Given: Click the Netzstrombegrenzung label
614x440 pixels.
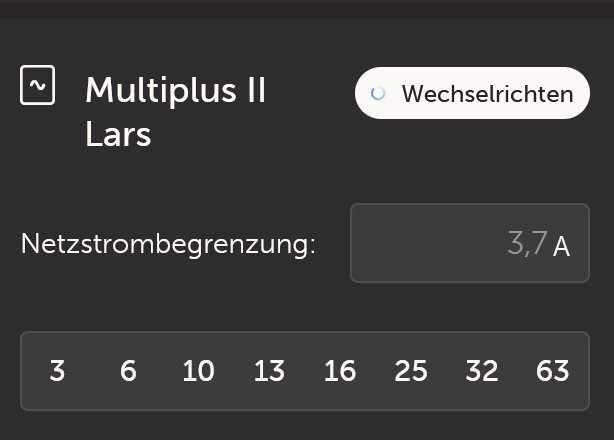Looking at the screenshot, I should click(168, 243).
